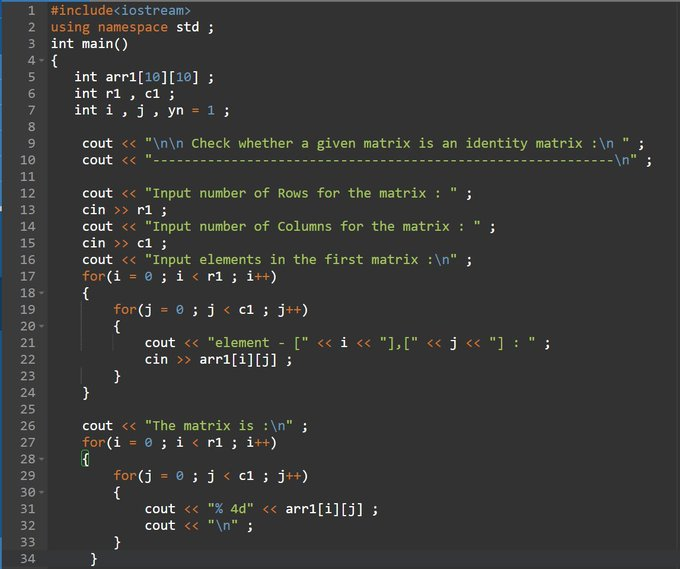Click the dashed line string on line 10

pos(391,160)
